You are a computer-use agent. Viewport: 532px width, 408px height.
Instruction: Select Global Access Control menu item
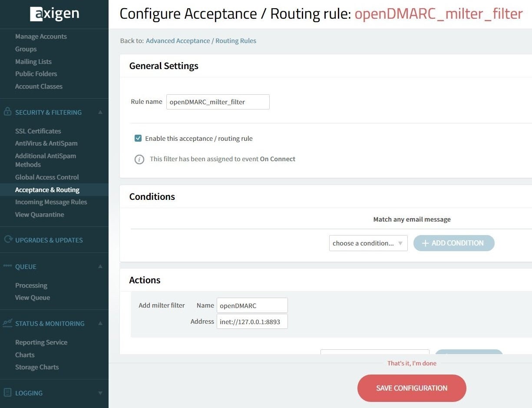[47, 177]
